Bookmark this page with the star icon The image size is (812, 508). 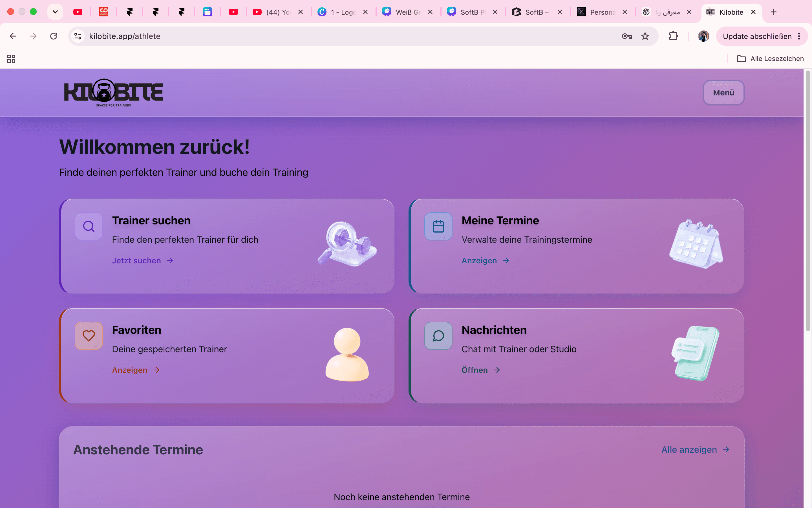pos(645,36)
